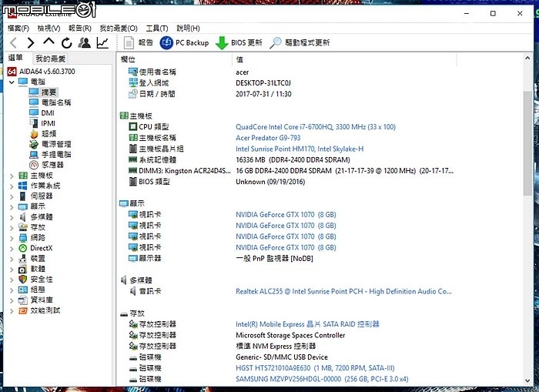Open the Realtek ALC255 audio link

(x=343, y=291)
